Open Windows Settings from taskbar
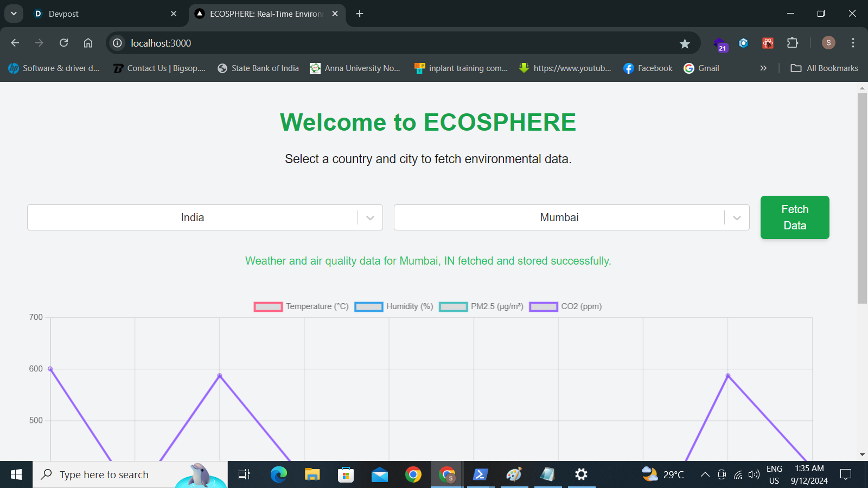 coord(582,474)
